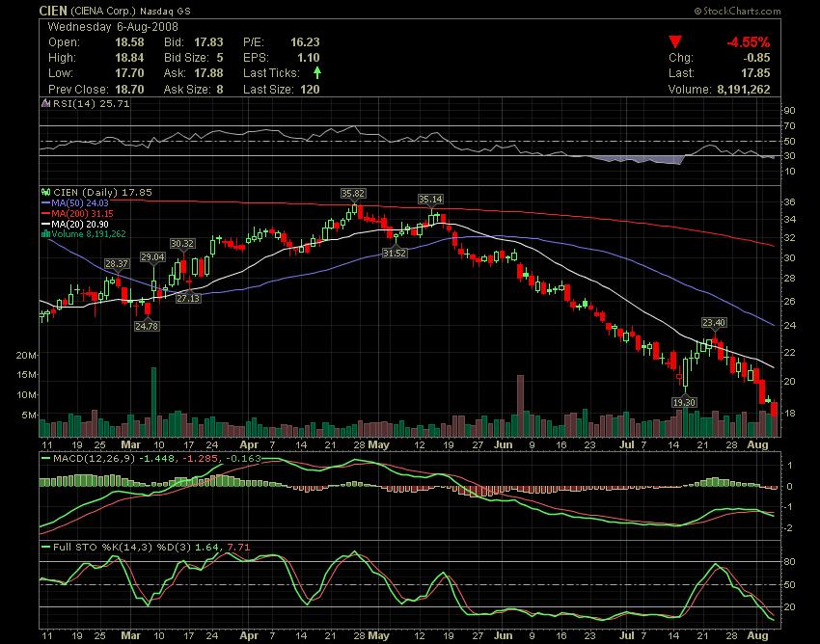
Task: Click the Ask value 17.88
Action: tap(208, 73)
